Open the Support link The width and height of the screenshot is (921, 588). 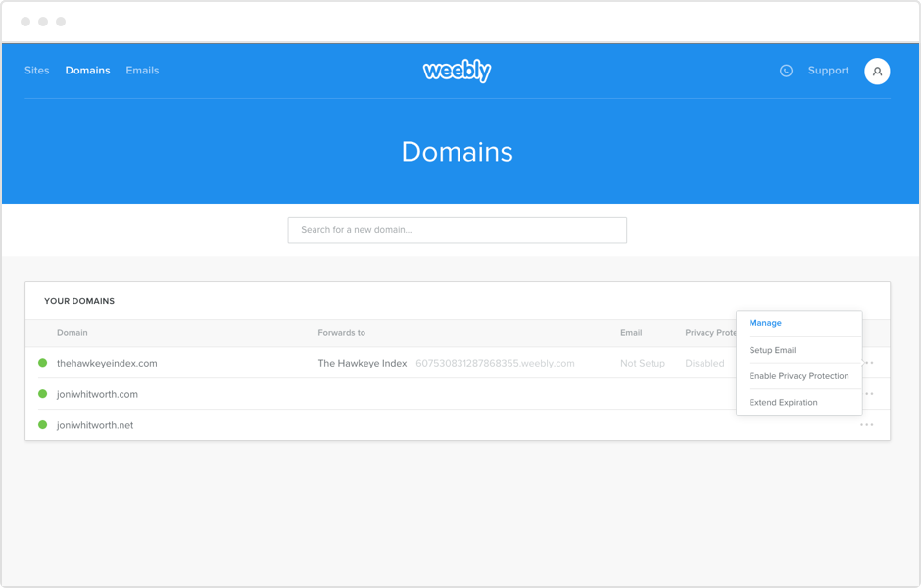click(x=828, y=71)
